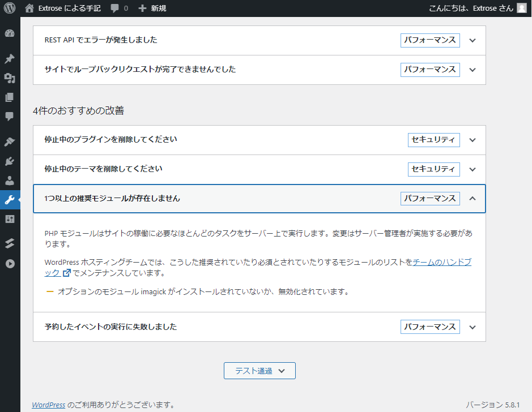Follow the チームのハンドブック link
Viewport: 532px width, 412px height.
coord(442,263)
